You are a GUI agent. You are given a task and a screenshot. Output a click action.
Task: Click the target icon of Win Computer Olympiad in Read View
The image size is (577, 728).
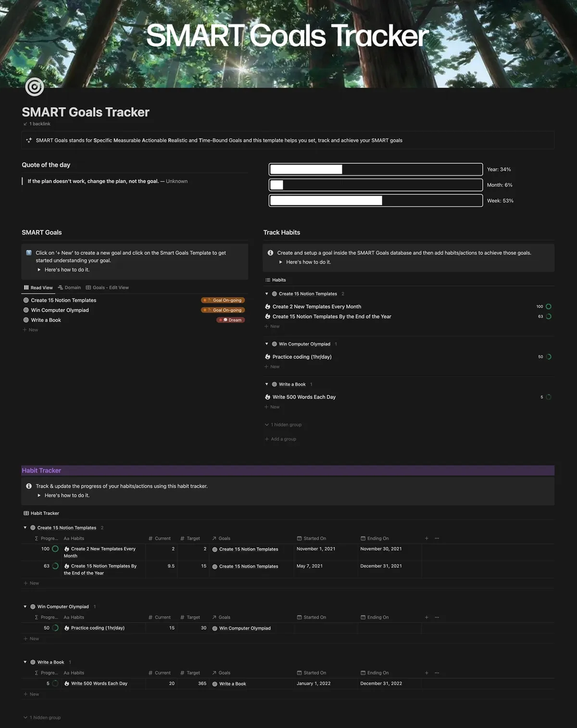click(x=26, y=310)
